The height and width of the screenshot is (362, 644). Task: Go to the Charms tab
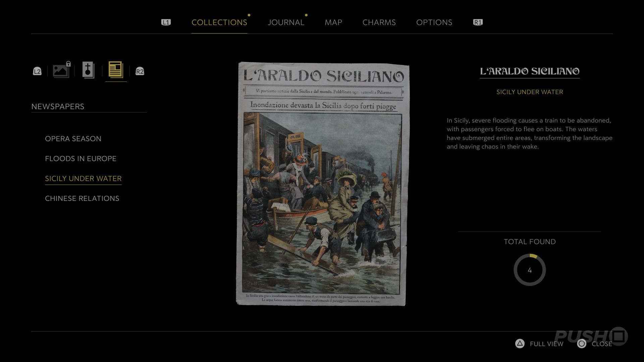tap(379, 22)
